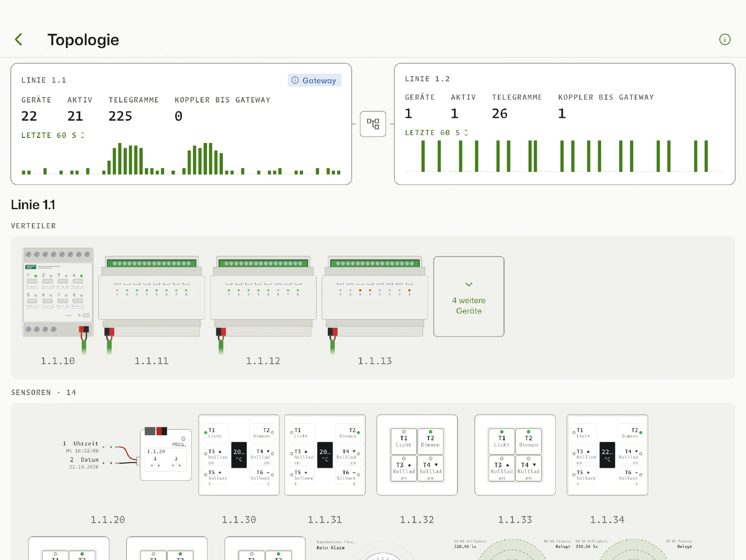Change the 'Letzte 60 s' range for Linie 1.1
746x560 pixels.
pos(53,135)
